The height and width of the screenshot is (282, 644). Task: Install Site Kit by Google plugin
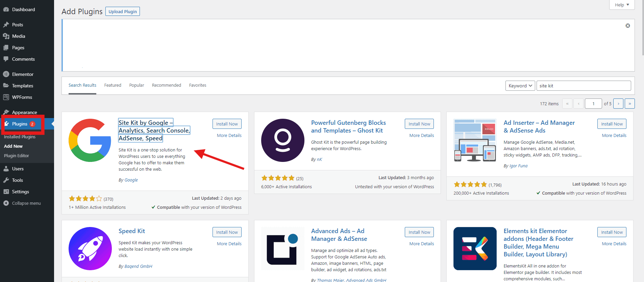point(227,124)
